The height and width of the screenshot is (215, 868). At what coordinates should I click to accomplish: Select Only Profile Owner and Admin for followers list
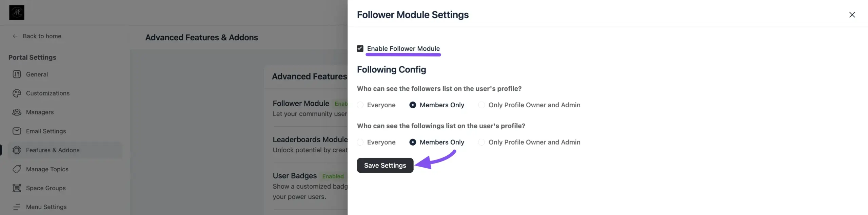[x=481, y=105]
